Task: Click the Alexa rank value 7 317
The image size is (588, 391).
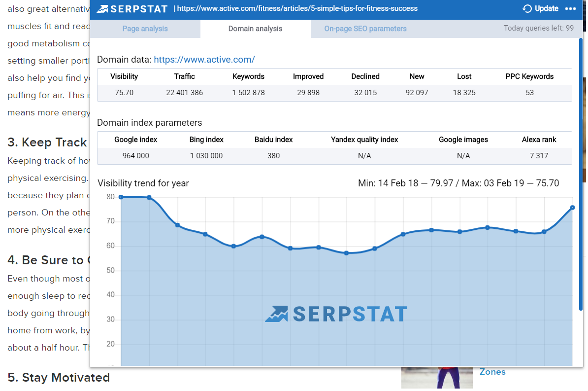Action: click(539, 156)
